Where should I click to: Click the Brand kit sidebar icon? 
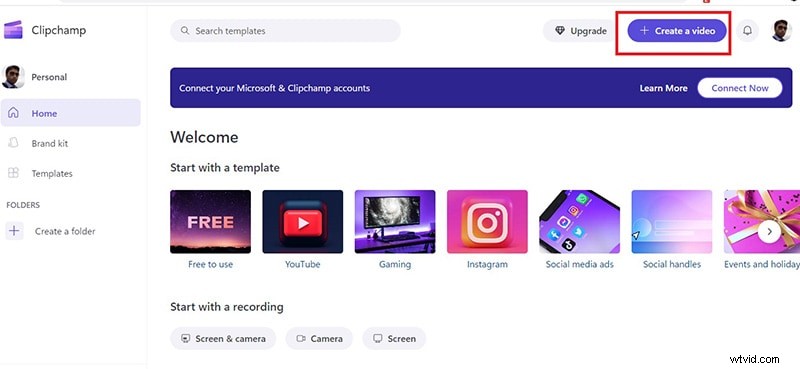coord(13,143)
